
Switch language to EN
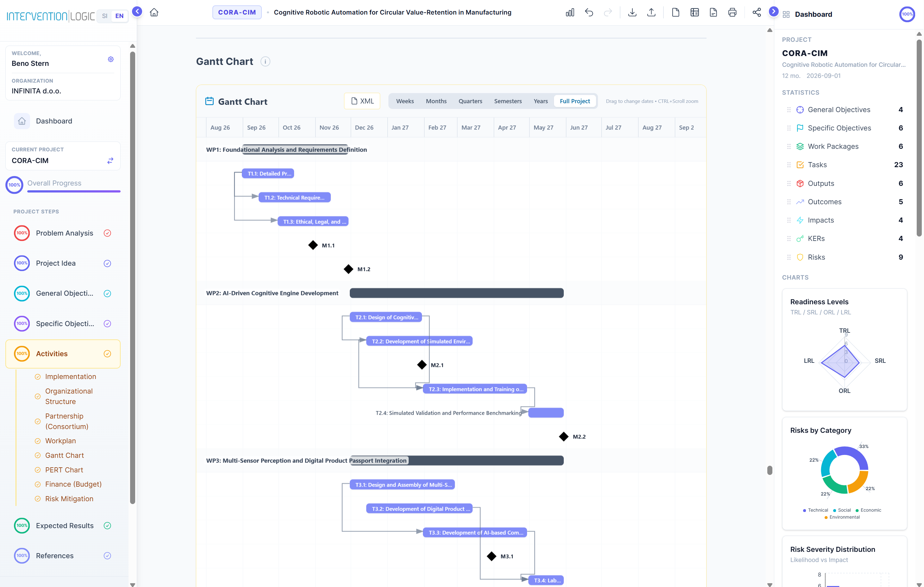tap(119, 16)
